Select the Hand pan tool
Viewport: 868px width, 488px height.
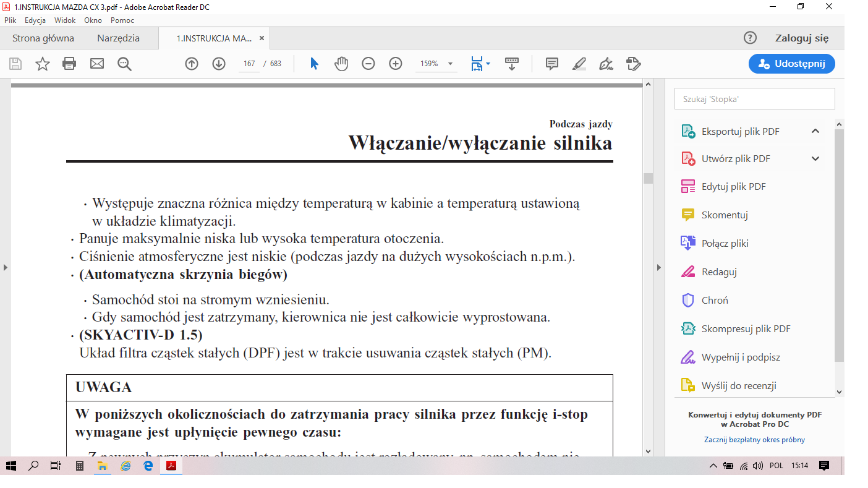[341, 64]
